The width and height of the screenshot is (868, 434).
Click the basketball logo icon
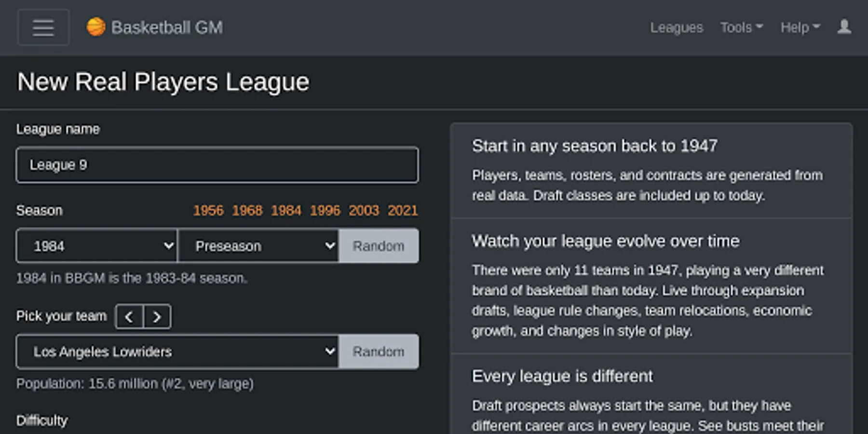(x=96, y=27)
